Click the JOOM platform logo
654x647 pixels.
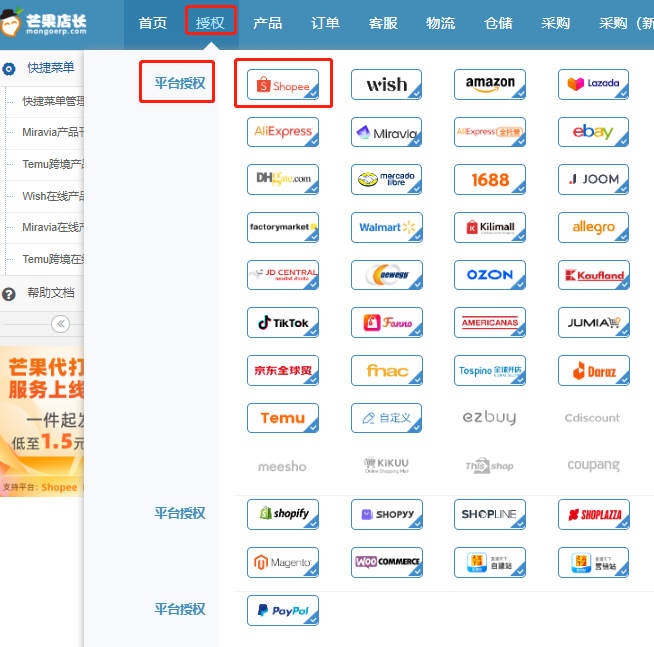point(593,179)
